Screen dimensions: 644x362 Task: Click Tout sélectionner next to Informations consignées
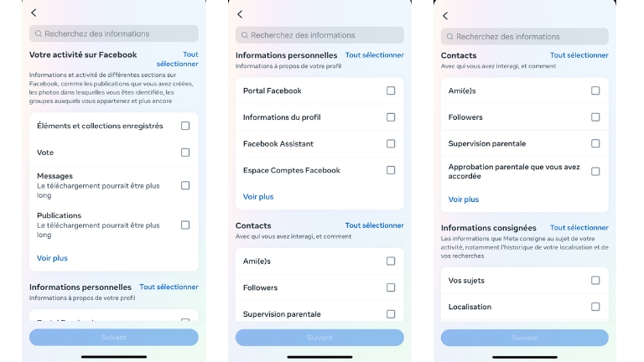tap(579, 228)
